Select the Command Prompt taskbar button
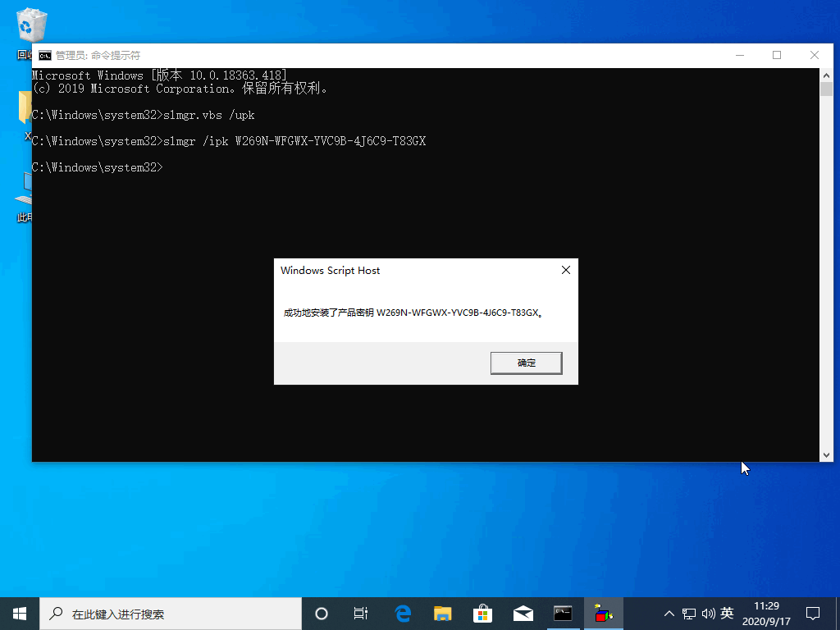Viewport: 840px width, 630px height. 563,613
